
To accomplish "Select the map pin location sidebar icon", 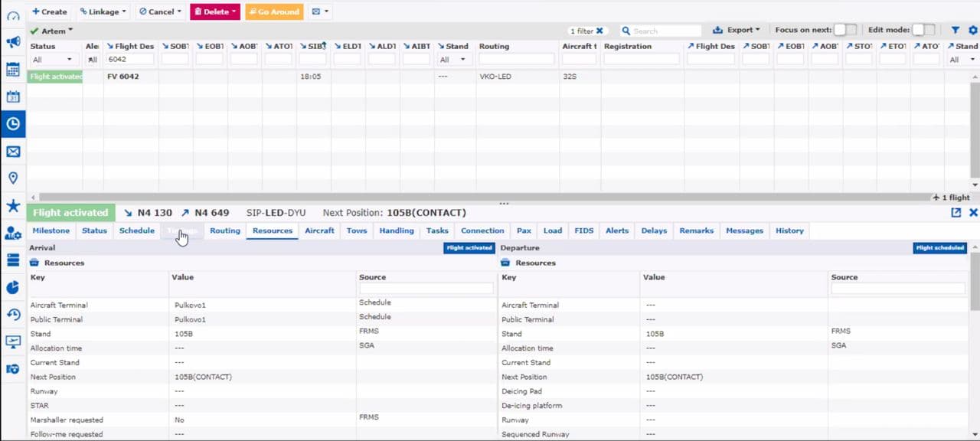I will tap(12, 178).
